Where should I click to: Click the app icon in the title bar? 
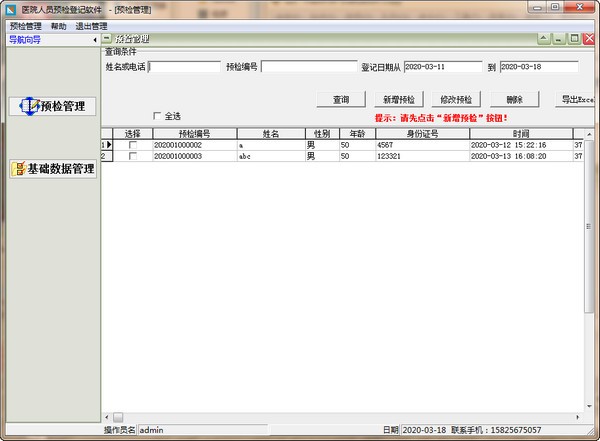point(10,9)
